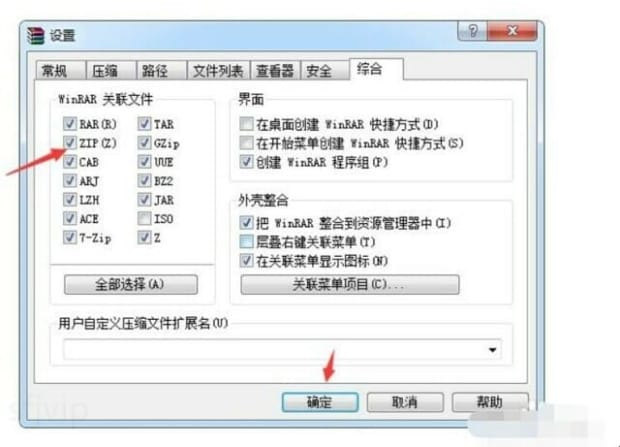Uncheck the ZIP (Z) association checkbox

tap(70, 143)
